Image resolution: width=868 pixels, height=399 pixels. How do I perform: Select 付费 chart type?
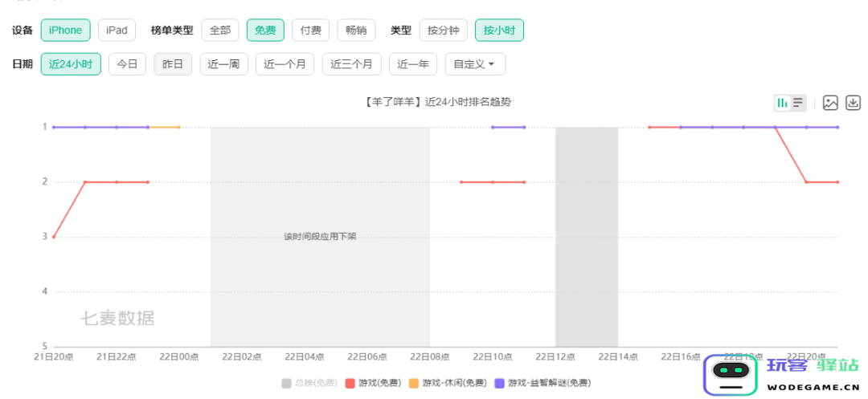tap(310, 31)
